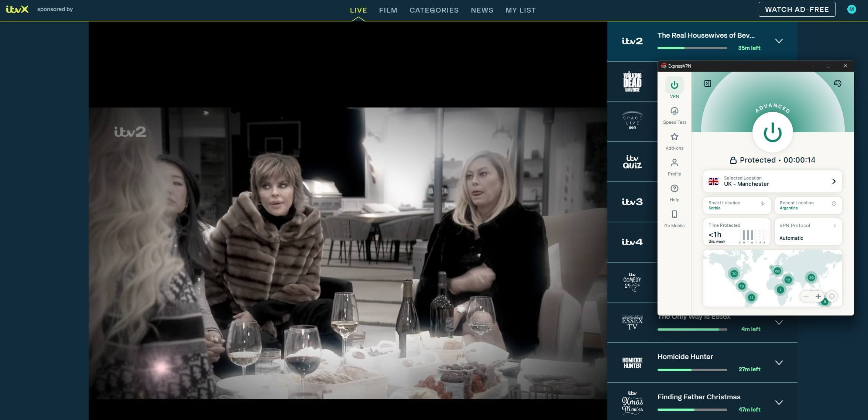Click the 7 server cluster on map
Screen dimensions: 868x420
point(780,290)
